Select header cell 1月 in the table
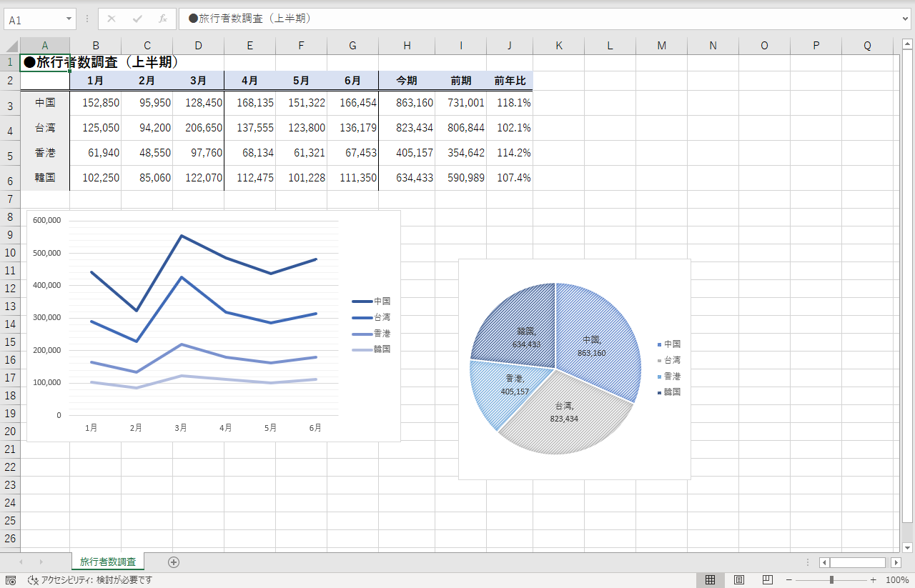The width and height of the screenshot is (915, 588). tap(96, 80)
